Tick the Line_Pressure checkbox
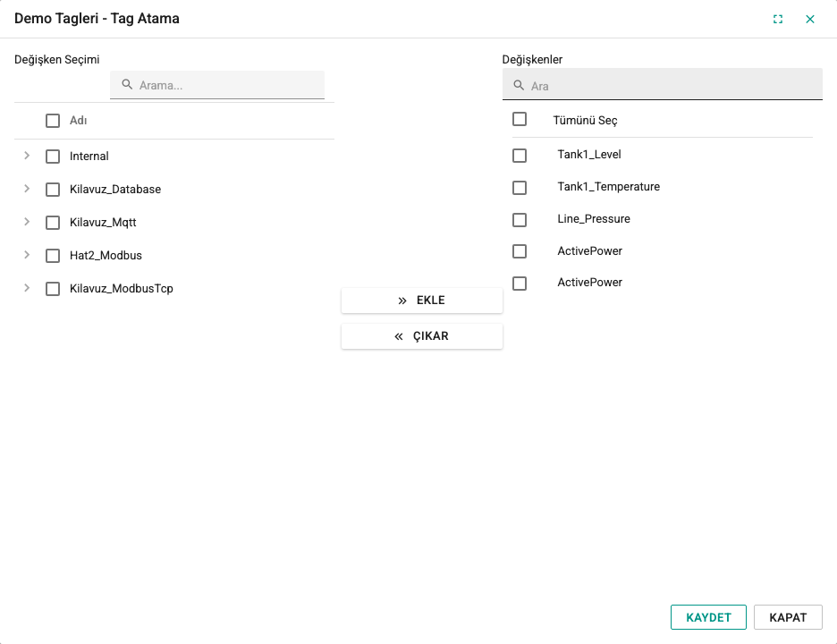This screenshot has height=644, width=837. click(x=520, y=220)
